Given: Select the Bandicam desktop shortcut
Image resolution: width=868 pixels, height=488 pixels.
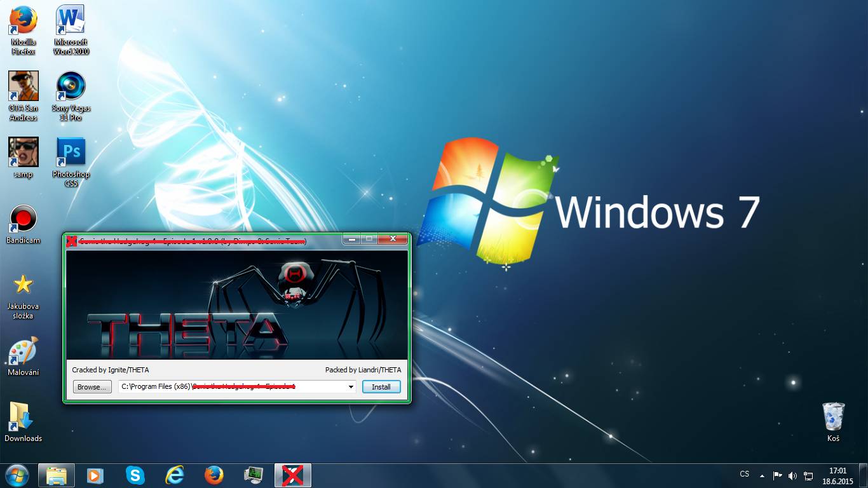Looking at the screenshot, I should click(x=23, y=224).
